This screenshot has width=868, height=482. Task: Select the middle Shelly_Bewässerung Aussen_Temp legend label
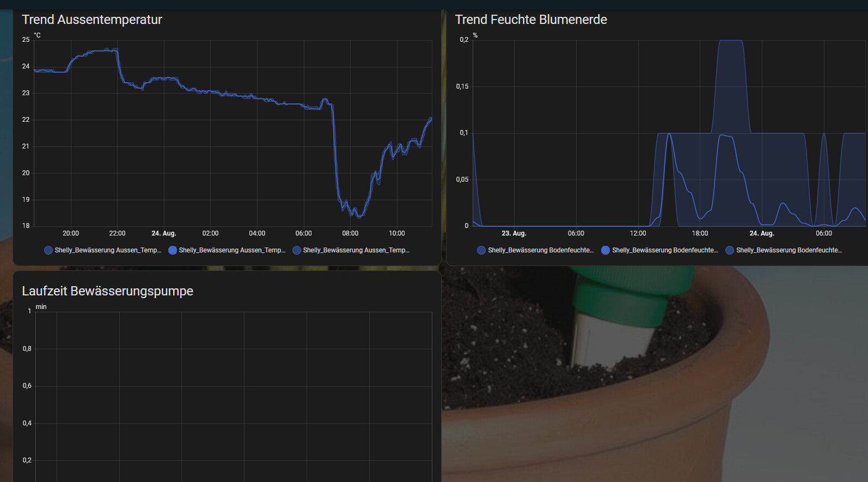232,250
